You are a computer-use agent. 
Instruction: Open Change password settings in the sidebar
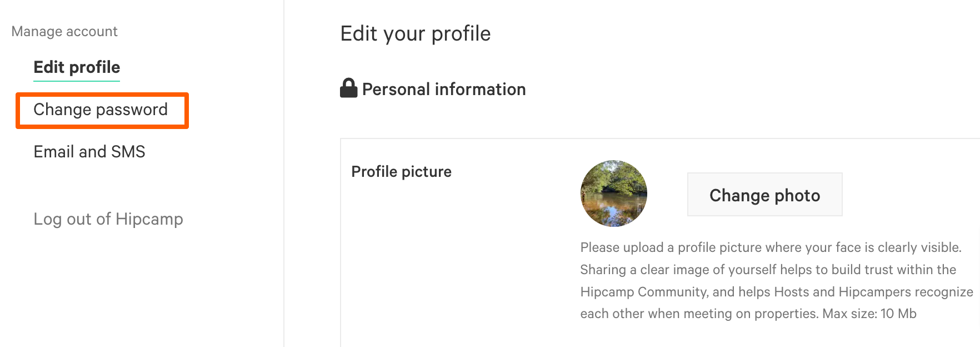point(101,110)
